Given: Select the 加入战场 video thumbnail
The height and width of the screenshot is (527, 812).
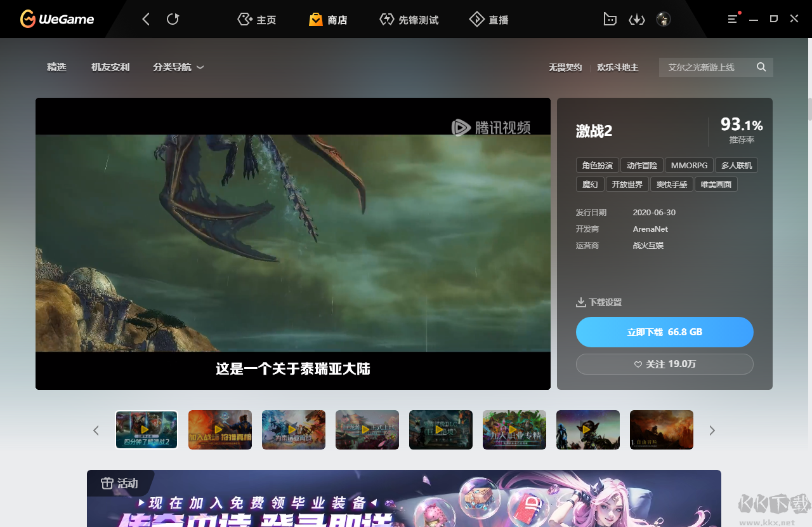Looking at the screenshot, I should 220,430.
